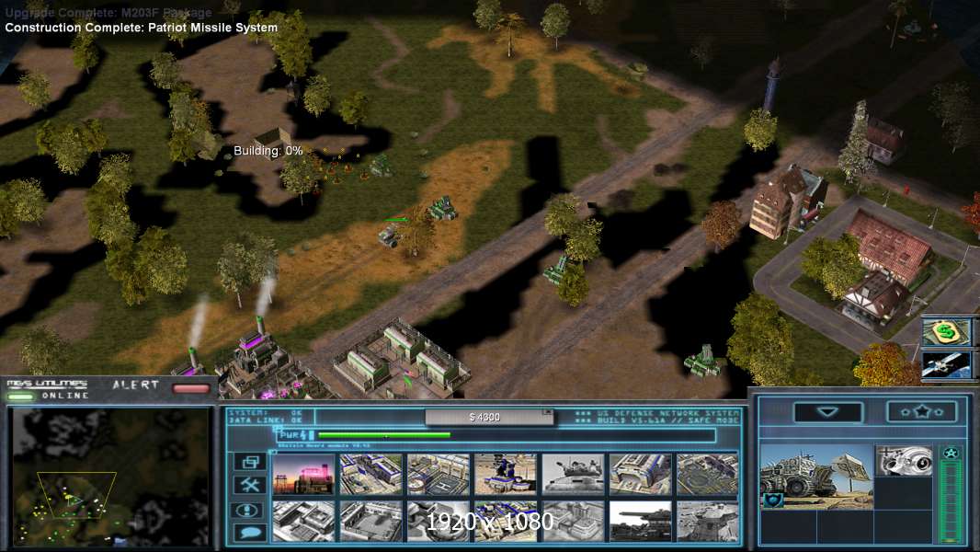Click the third greyed icon in bottom row
This screenshot has height=552, width=980.
(439, 521)
